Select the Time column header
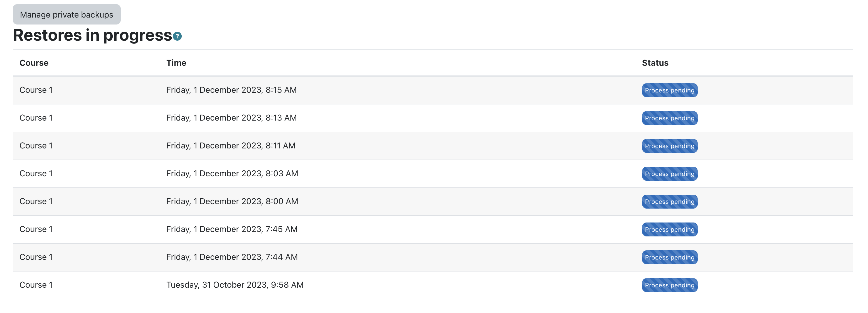Image resolution: width=868 pixels, height=313 pixels. pos(176,63)
